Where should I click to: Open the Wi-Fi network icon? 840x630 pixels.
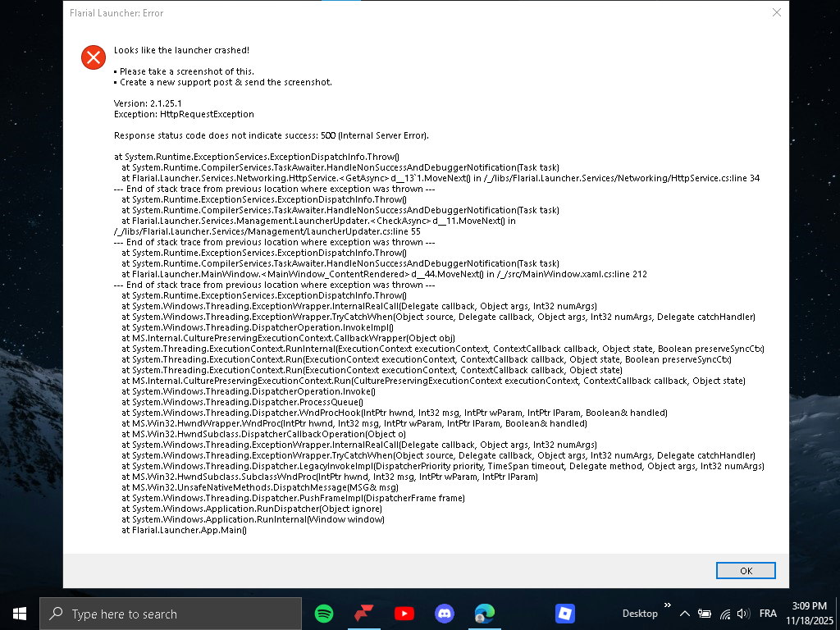click(725, 614)
